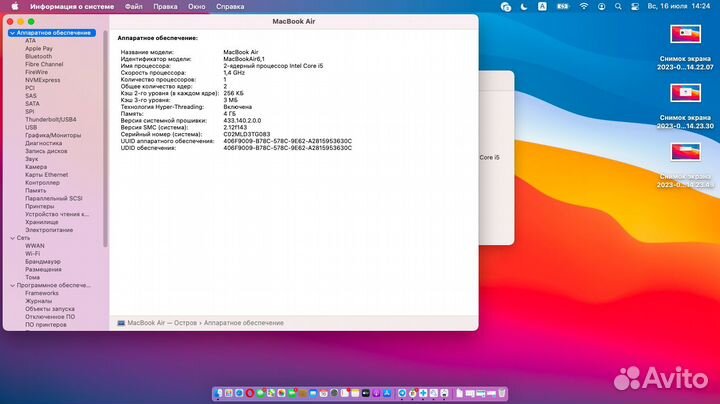Select Объекты запуска in the sidebar
720x404 pixels.
(50, 309)
